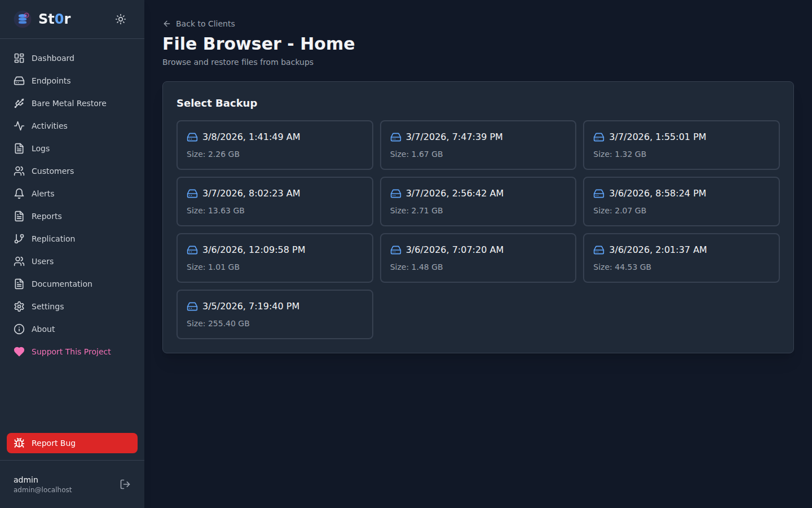Open the Documentation page
This screenshot has width=812, height=508.
tap(61, 283)
